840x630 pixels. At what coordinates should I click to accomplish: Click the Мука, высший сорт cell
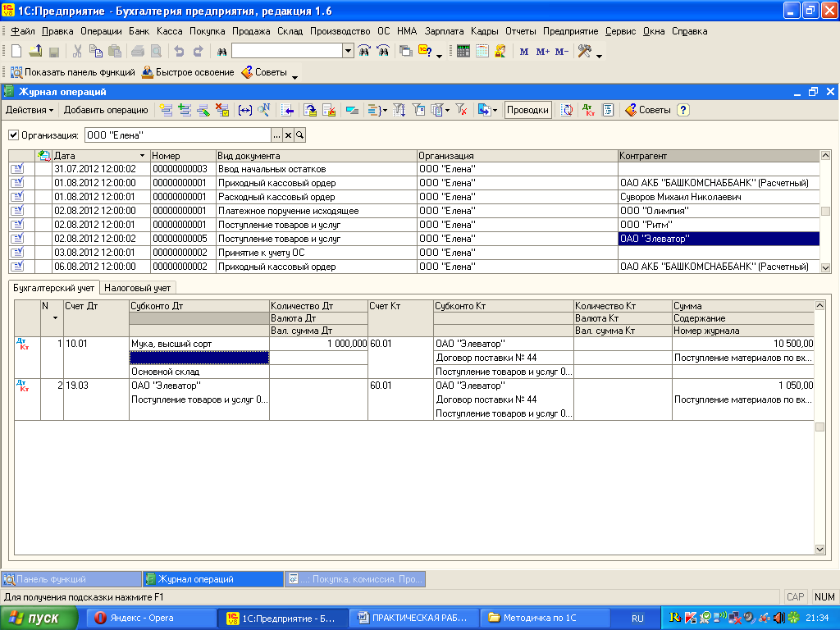[x=199, y=344]
